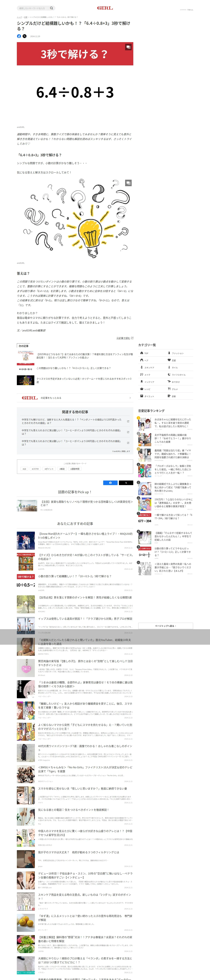
Task: Click the #通勤時間 keyword tag
Action: [x=75, y=469]
